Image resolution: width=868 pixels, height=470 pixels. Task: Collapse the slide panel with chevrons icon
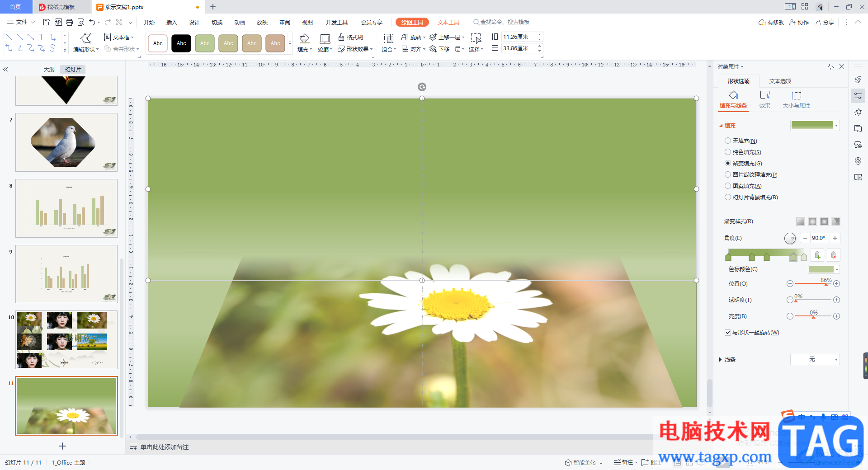[5, 70]
